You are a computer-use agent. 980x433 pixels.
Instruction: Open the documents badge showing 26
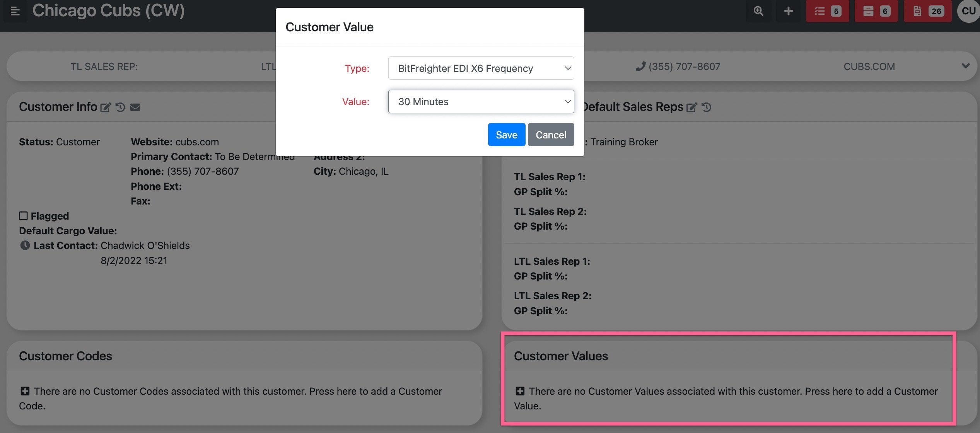(927, 11)
